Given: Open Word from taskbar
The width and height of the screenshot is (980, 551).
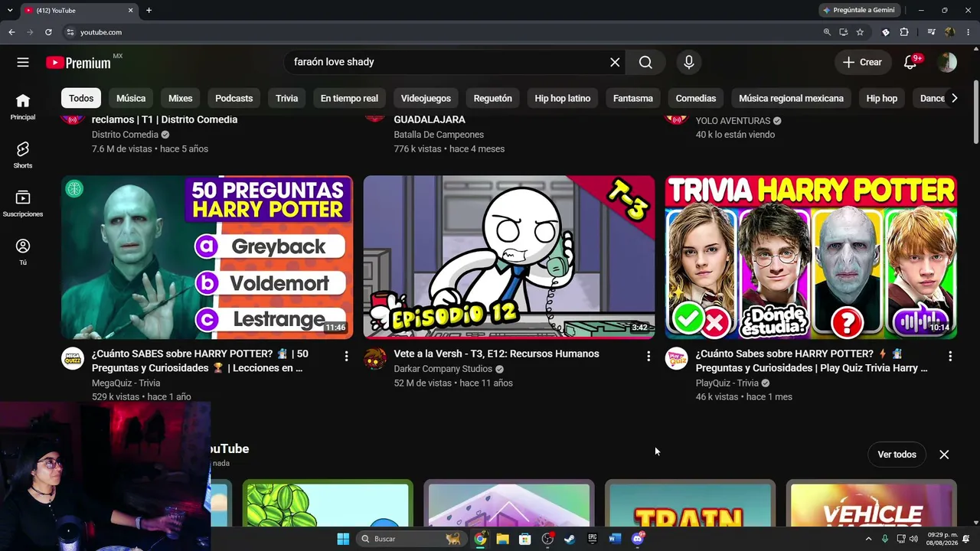Looking at the screenshot, I should pyautogui.click(x=614, y=539).
